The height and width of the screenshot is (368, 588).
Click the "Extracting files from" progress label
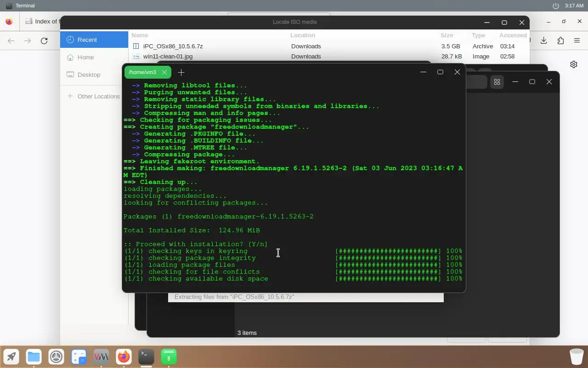(234, 297)
